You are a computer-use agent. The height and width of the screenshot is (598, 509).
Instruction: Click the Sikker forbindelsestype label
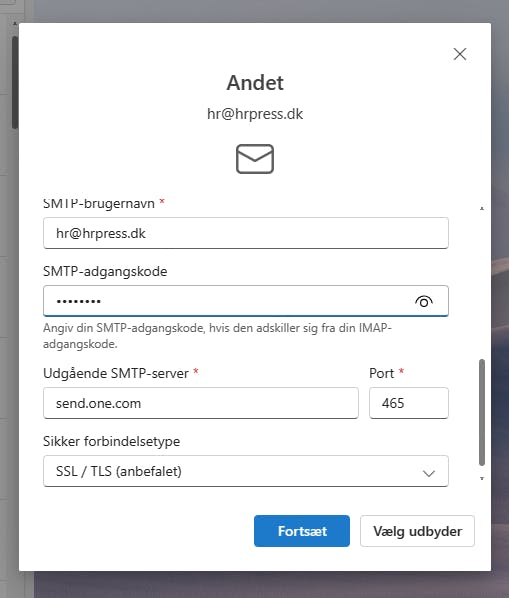pyautogui.click(x=111, y=441)
